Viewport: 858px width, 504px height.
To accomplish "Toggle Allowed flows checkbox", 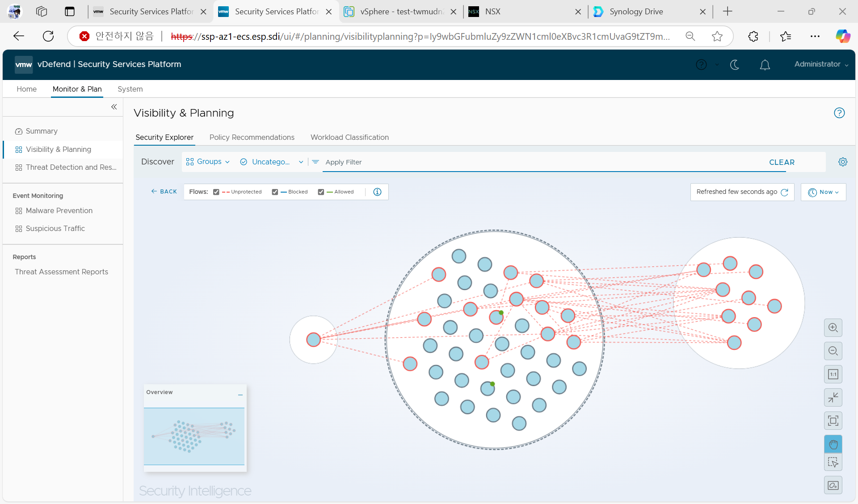I will (321, 192).
